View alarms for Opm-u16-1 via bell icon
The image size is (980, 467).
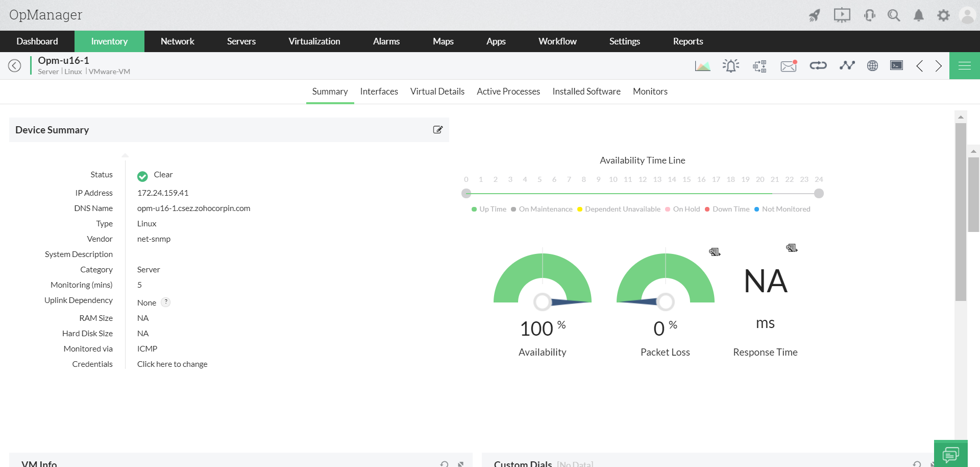click(x=730, y=65)
